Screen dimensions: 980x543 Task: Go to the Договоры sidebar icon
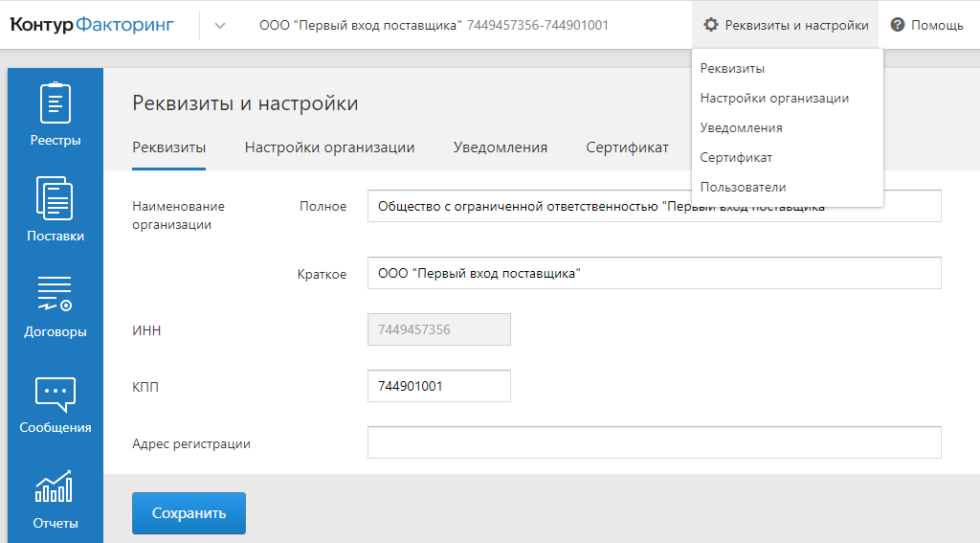click(55, 293)
